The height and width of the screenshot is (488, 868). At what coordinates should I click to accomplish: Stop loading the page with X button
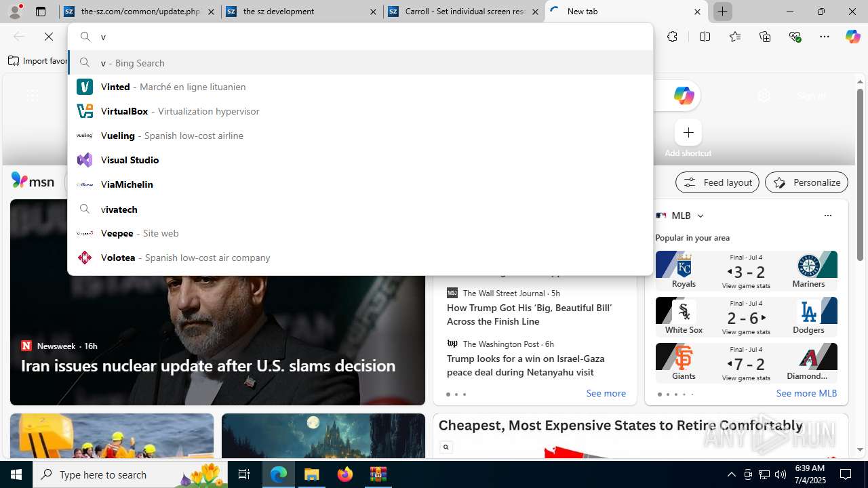click(x=49, y=37)
